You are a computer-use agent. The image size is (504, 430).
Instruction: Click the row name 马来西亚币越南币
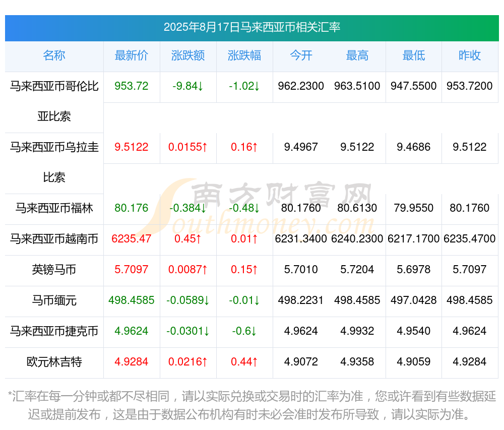tap(54, 239)
